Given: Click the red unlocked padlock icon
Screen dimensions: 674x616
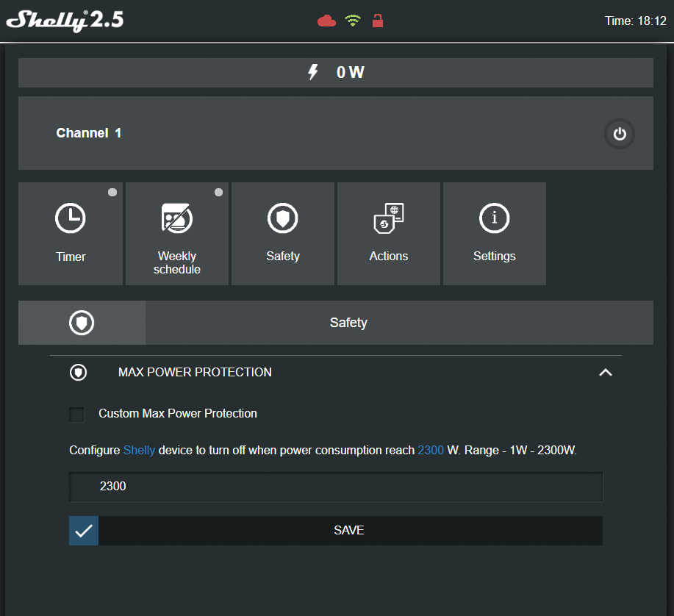Looking at the screenshot, I should point(377,21).
